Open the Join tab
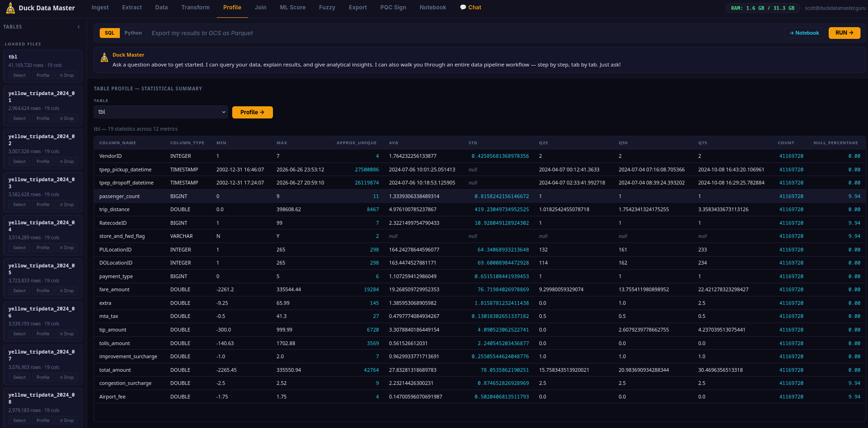 (261, 7)
